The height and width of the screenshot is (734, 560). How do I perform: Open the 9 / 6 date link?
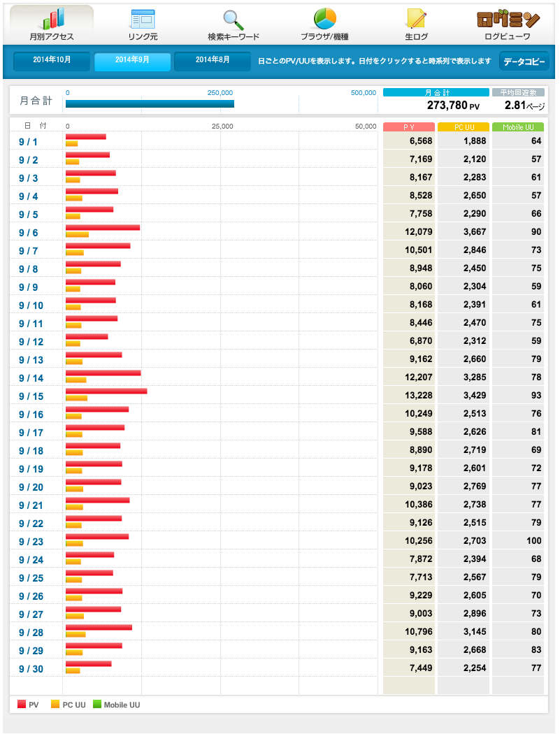coord(28,233)
